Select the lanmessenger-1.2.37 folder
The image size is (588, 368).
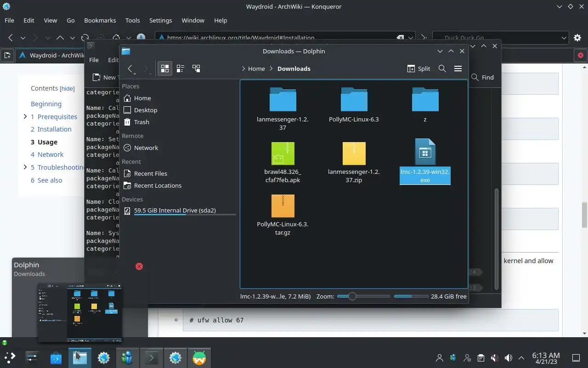[x=283, y=109]
